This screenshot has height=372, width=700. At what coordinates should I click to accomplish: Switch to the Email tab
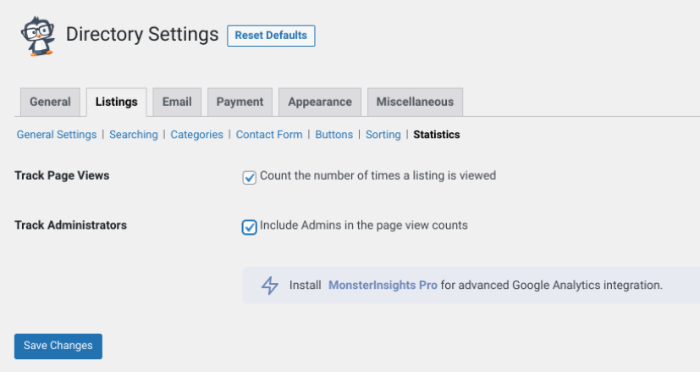pos(177,102)
